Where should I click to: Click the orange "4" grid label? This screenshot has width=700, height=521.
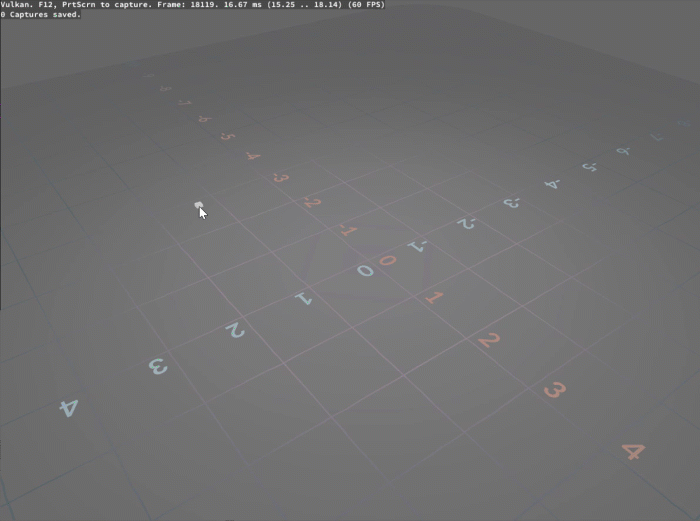(x=634, y=451)
